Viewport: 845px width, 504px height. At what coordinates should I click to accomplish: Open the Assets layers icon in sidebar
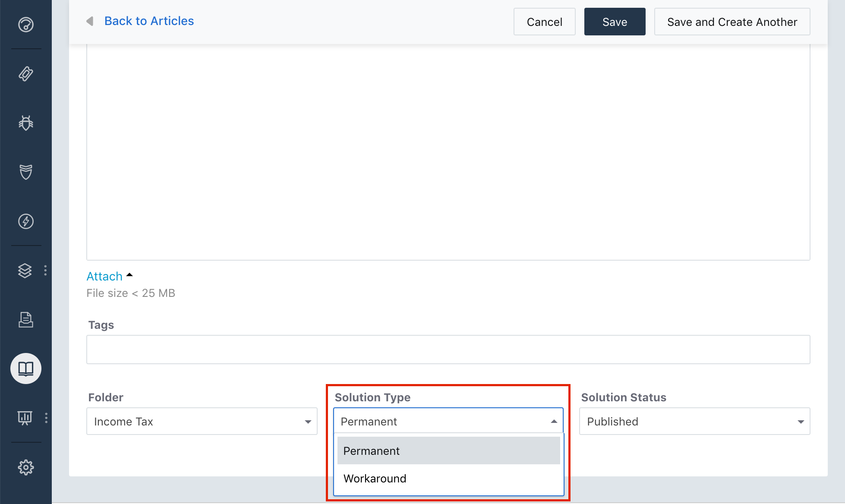pyautogui.click(x=25, y=271)
